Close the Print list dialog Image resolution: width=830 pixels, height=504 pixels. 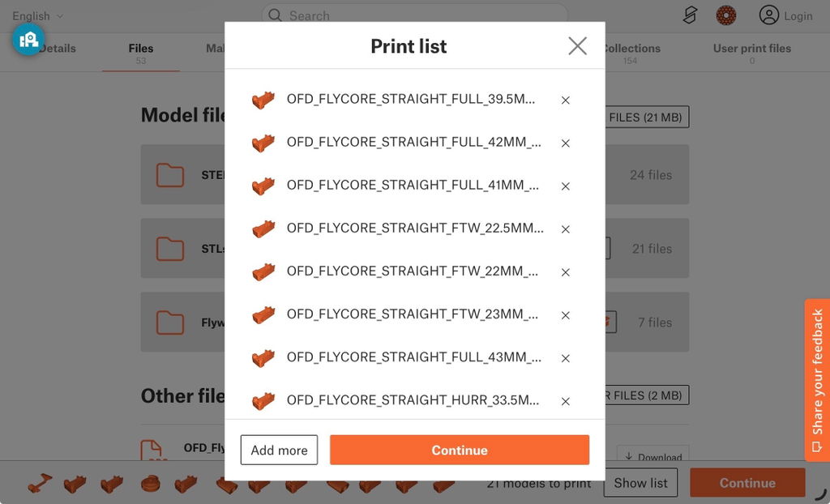click(x=577, y=46)
